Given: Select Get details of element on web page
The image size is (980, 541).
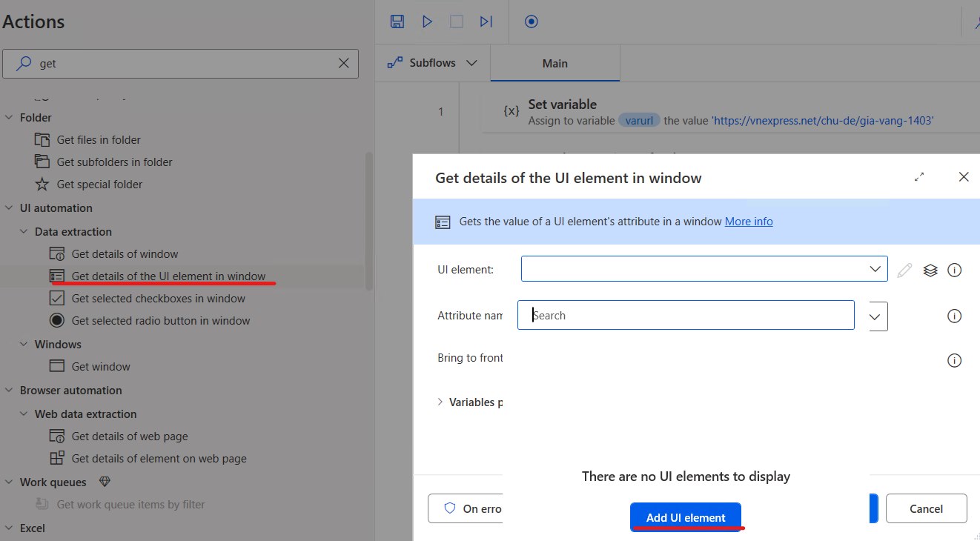Looking at the screenshot, I should pyautogui.click(x=159, y=458).
